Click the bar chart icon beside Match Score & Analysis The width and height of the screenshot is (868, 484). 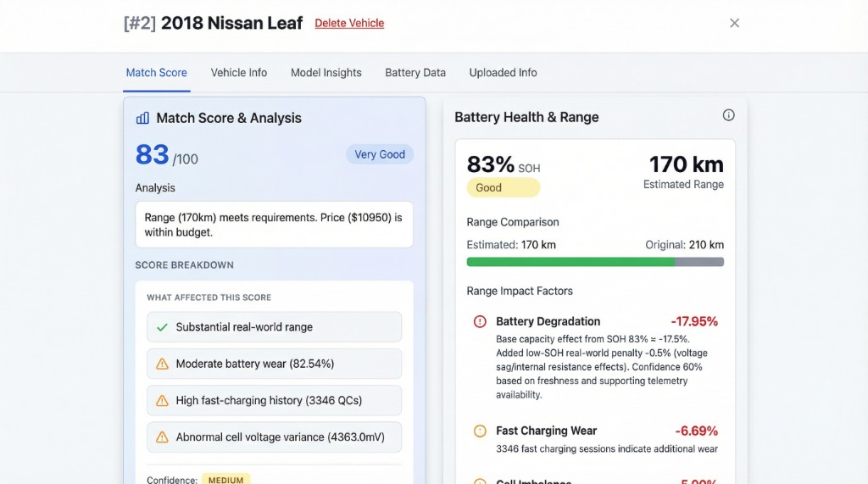point(142,119)
